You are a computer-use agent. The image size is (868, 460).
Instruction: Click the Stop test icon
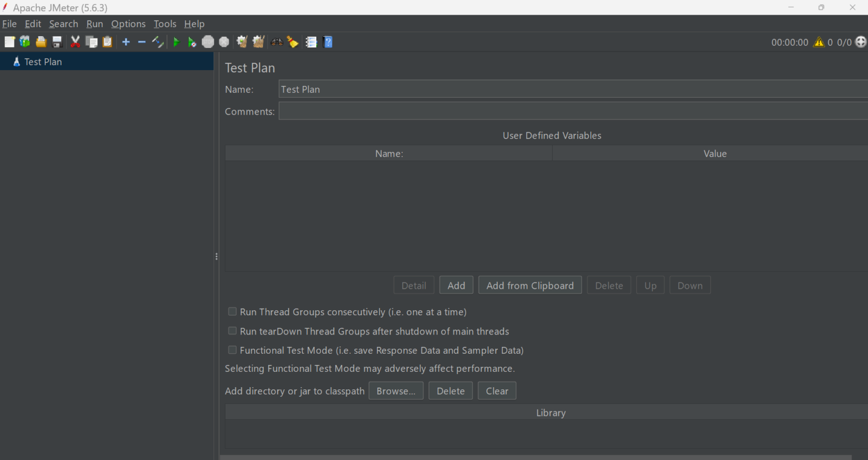pos(207,41)
